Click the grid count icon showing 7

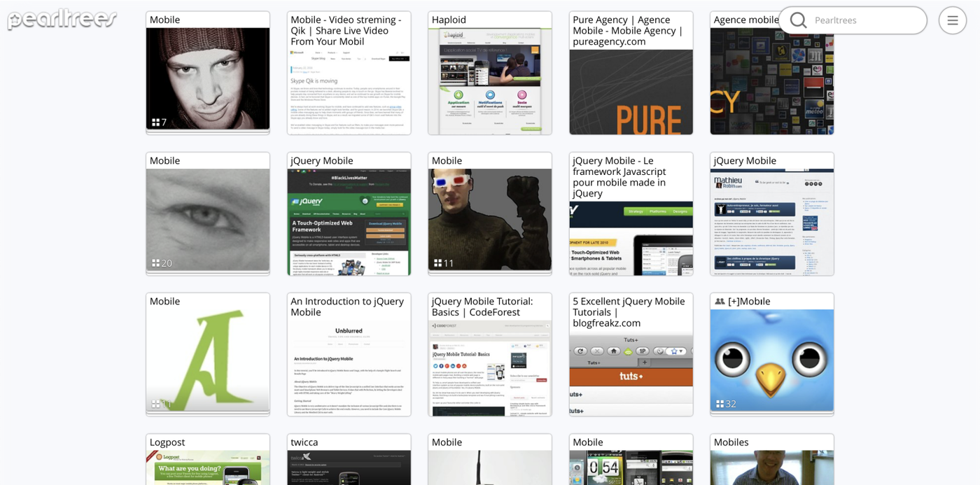155,122
